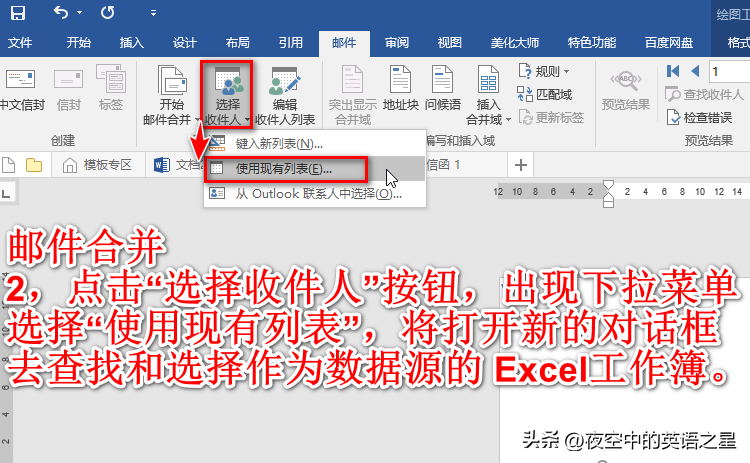This screenshot has width=750, height=463.
Task: Choose 使用现有列表(E)... menu item
Action: tap(315, 168)
